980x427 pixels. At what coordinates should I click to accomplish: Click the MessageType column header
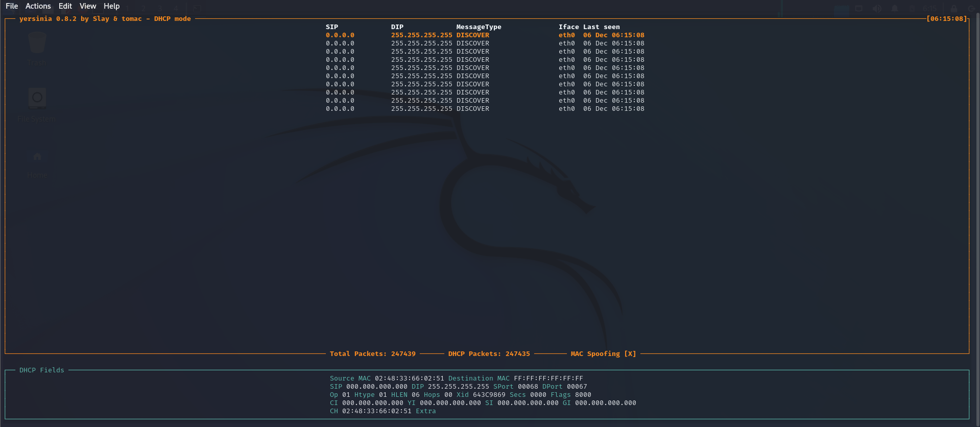[479, 27]
